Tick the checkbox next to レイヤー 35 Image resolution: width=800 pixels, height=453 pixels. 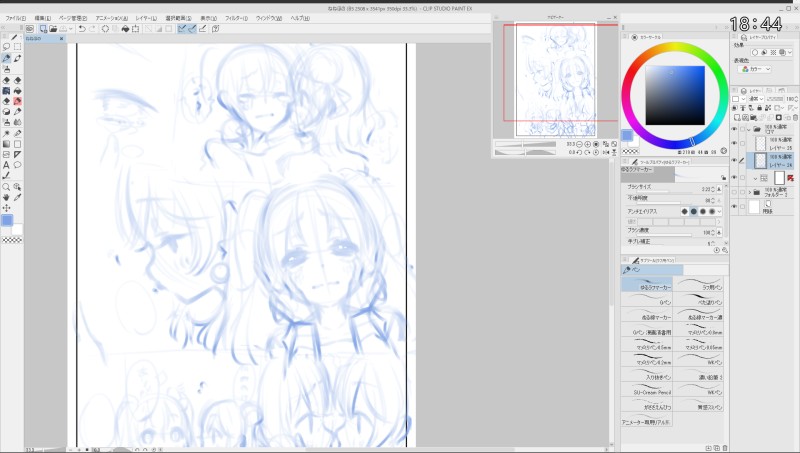pos(742,143)
